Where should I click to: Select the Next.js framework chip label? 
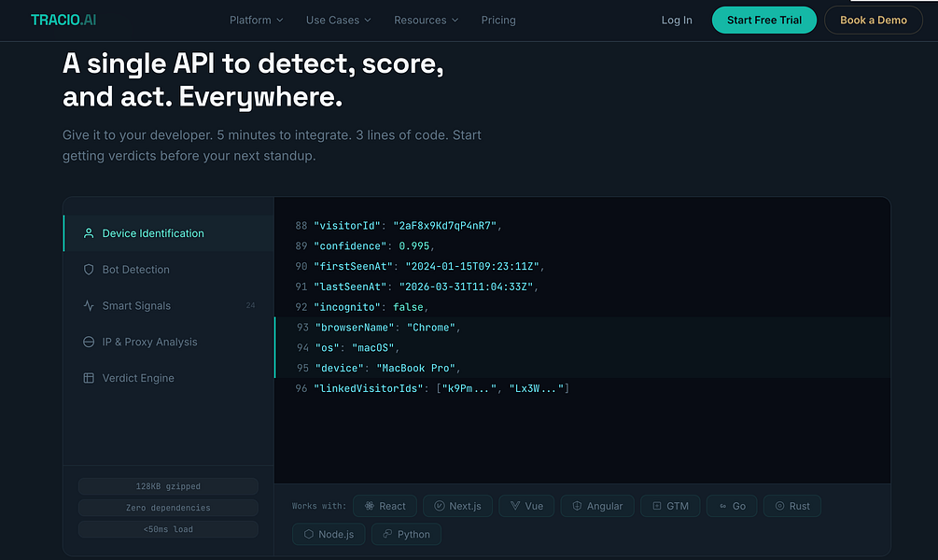click(x=466, y=506)
